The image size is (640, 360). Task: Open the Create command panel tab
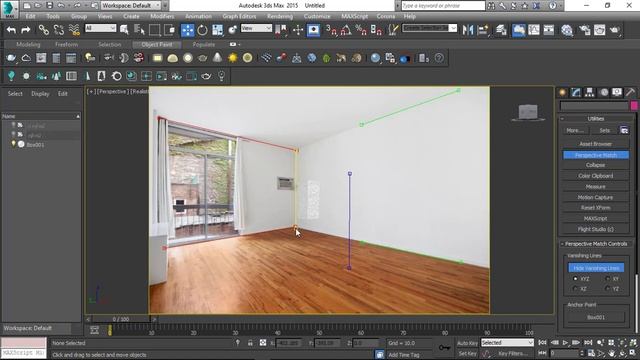pos(562,93)
